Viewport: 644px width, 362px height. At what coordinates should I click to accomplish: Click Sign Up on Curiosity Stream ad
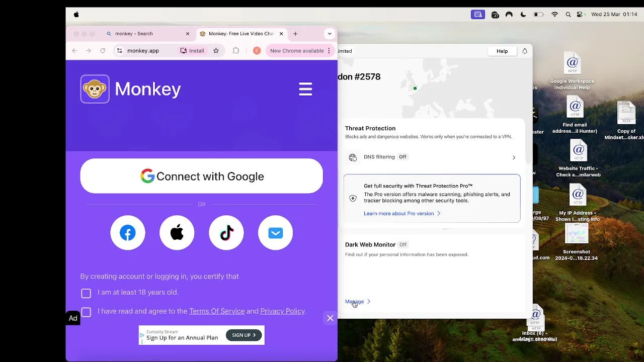coord(244,335)
